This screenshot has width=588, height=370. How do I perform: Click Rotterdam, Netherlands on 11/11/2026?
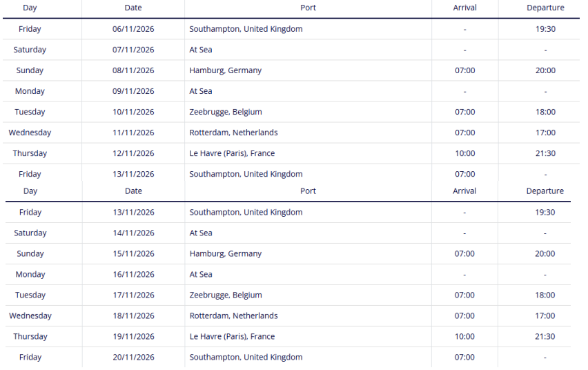coord(233,133)
